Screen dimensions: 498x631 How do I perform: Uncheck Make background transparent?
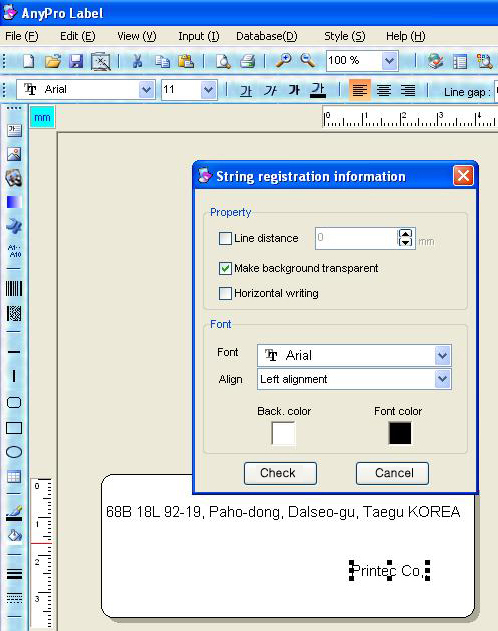(x=225, y=268)
